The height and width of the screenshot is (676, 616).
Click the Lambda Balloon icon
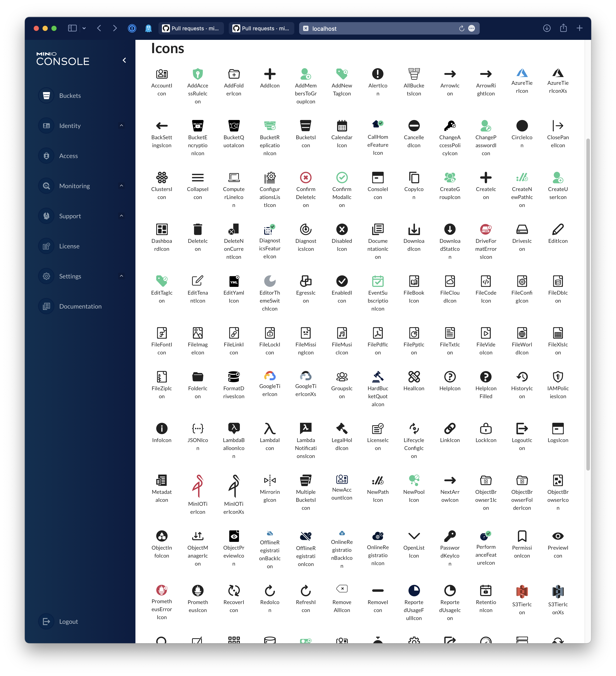click(234, 428)
